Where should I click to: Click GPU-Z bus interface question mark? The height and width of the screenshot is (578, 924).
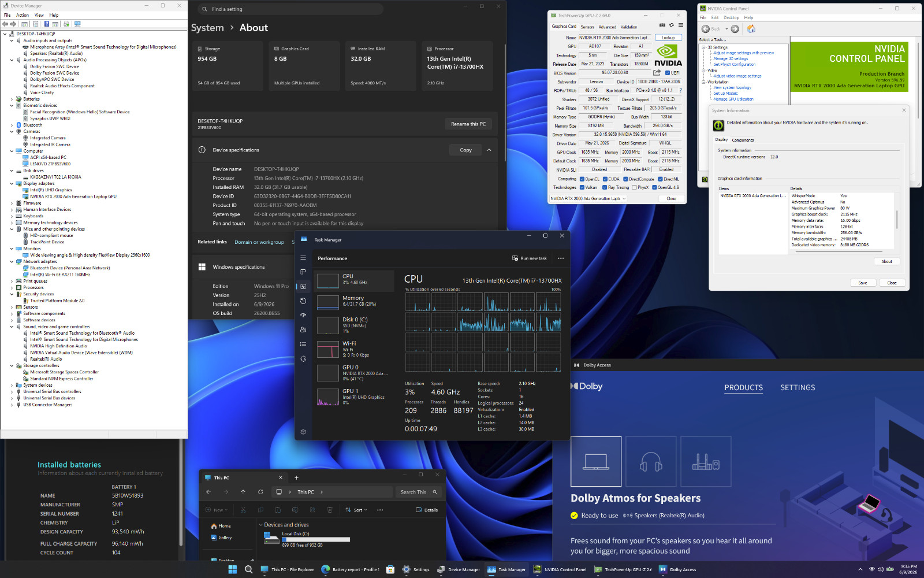click(x=680, y=90)
